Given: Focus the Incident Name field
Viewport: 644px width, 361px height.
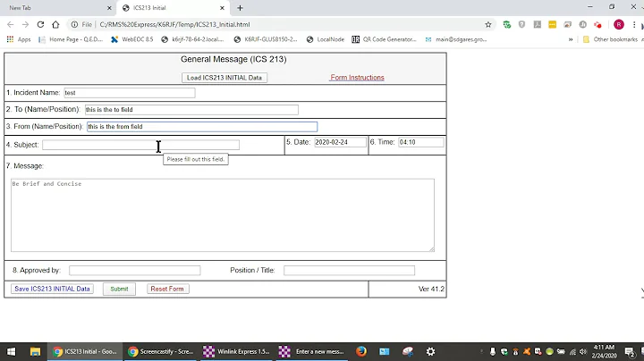Looking at the screenshot, I should [x=130, y=93].
